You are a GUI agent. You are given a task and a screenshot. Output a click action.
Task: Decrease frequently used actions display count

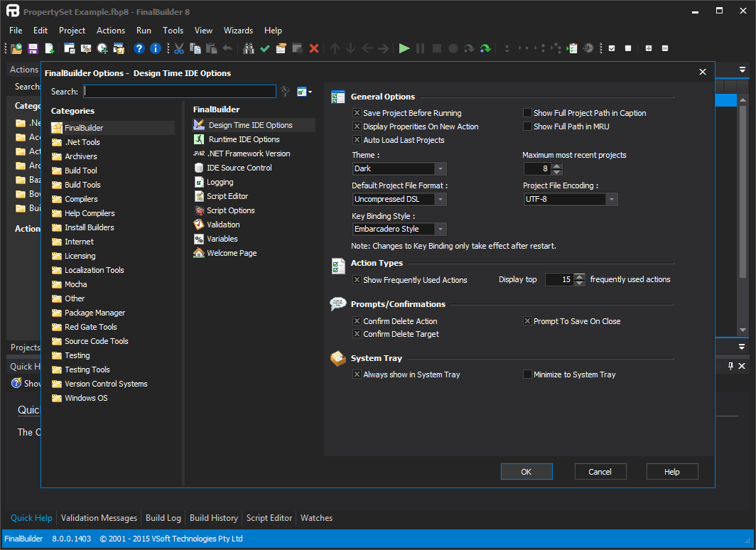pyautogui.click(x=580, y=283)
